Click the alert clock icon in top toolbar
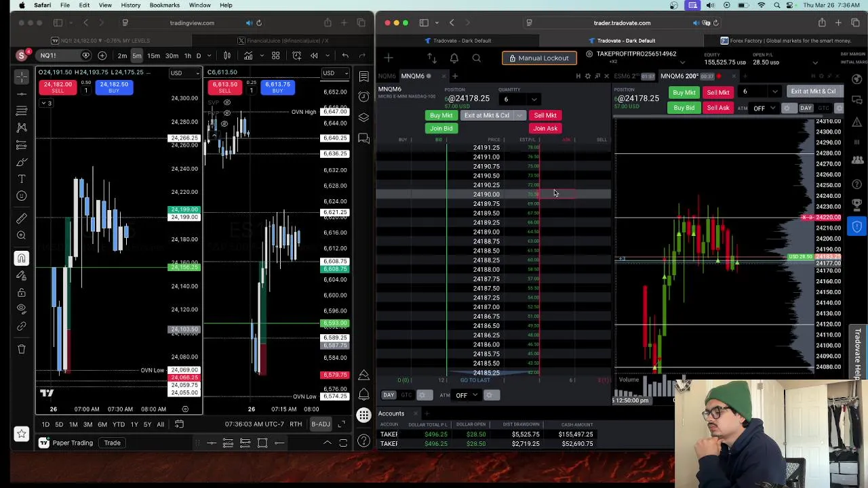The height and width of the screenshot is (488, 868). click(x=296, y=56)
